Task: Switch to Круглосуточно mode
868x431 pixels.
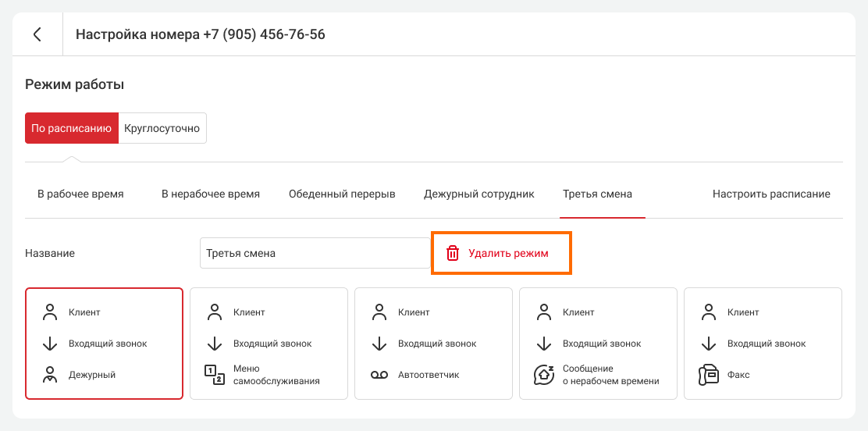Action: point(162,128)
